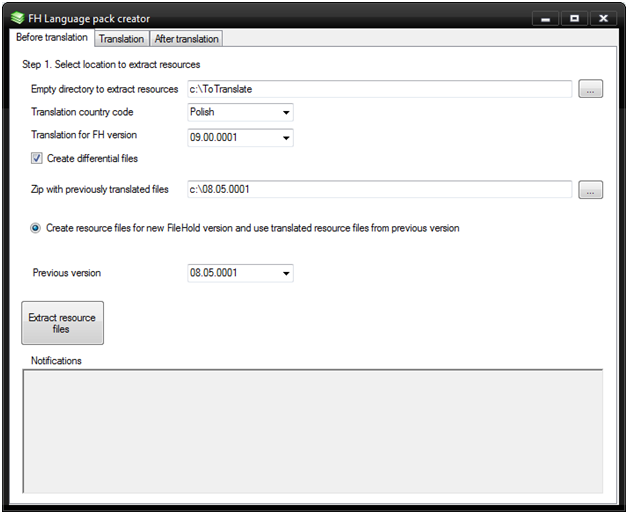Open the Previous version dropdown
Viewport: 628px width, 514px height.
click(240, 273)
